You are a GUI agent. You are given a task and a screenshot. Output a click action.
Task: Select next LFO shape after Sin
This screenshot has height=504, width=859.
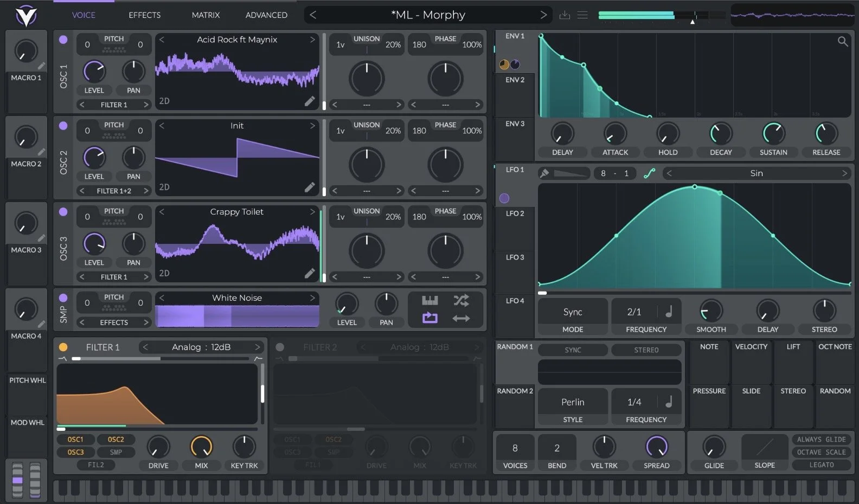pos(844,173)
